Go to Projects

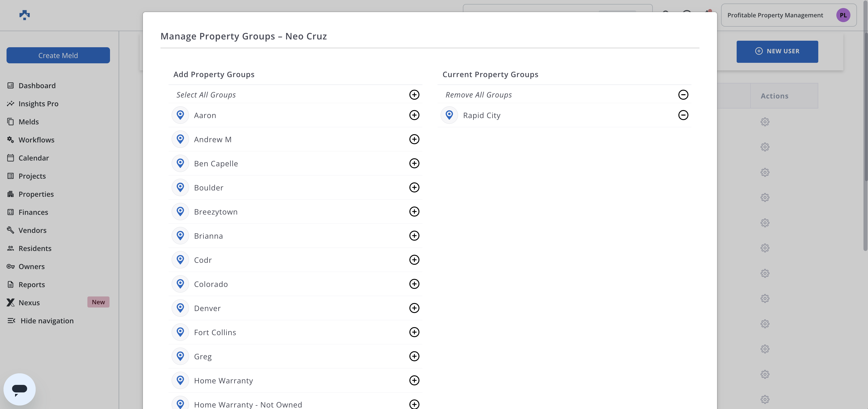pos(32,176)
